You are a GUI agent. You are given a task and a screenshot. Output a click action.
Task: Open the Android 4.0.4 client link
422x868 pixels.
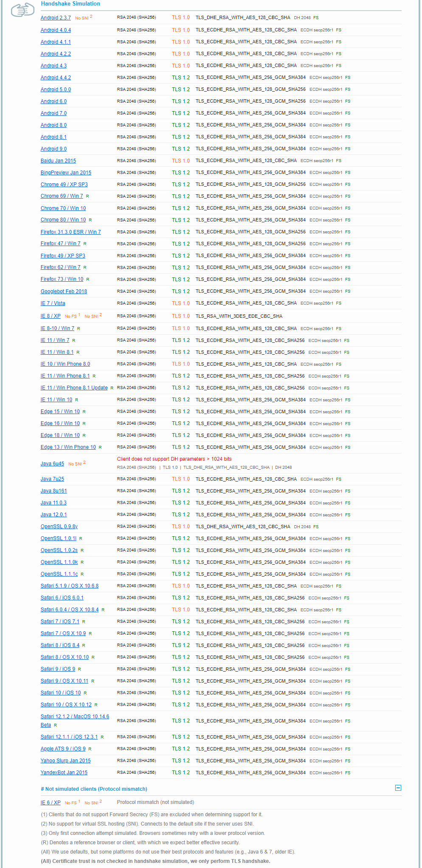click(56, 30)
